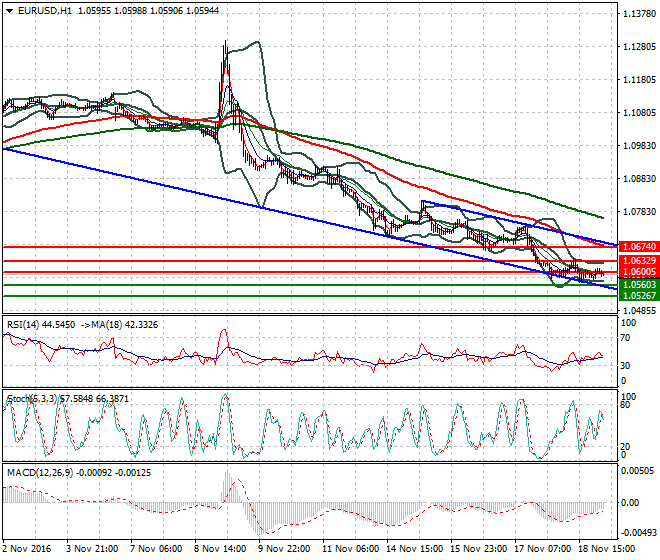Select the EURUSD,H1 symbol title text
The image size is (660, 560).
click(x=45, y=11)
